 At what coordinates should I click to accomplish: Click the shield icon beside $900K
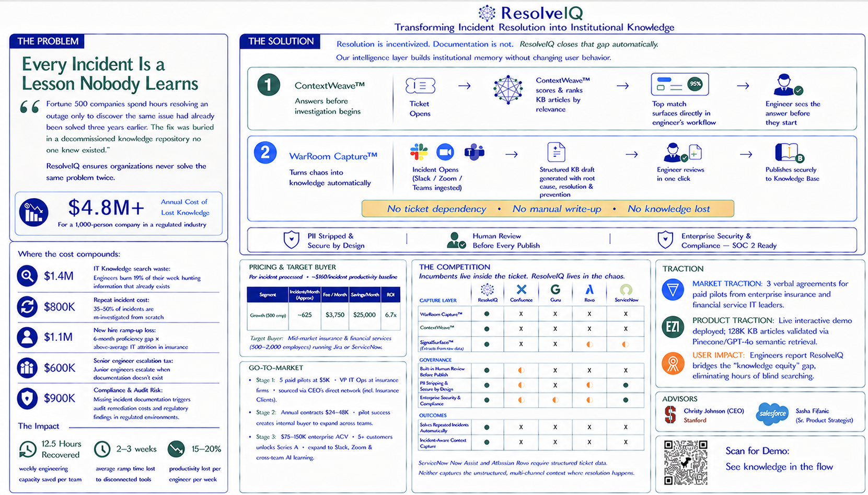(27, 398)
